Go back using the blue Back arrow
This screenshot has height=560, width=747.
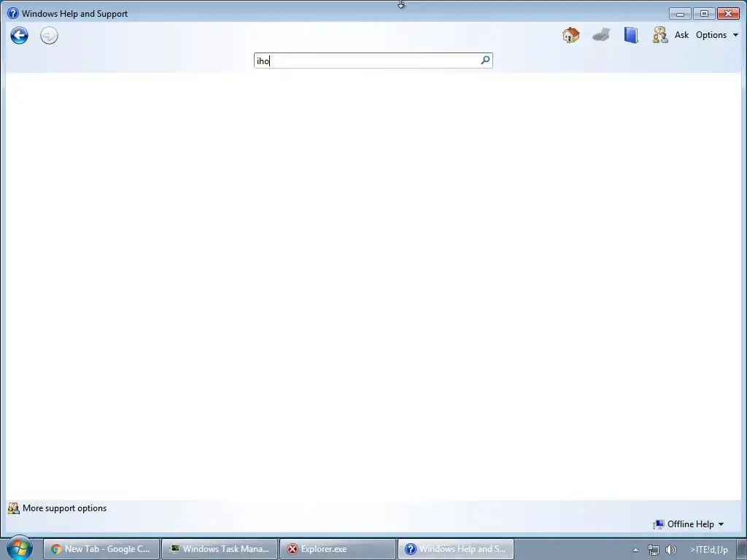click(x=20, y=35)
